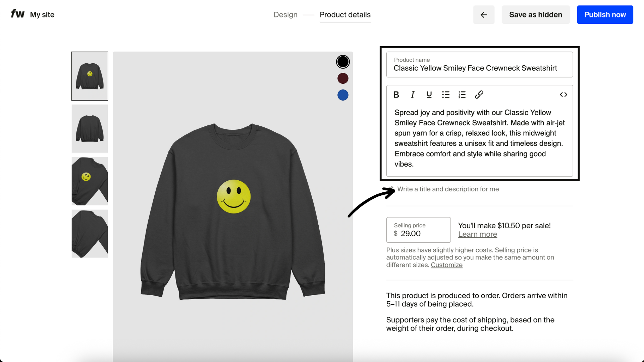The image size is (644, 362).
Task: View sleeve detail thumbnail
Action: [x=90, y=234]
